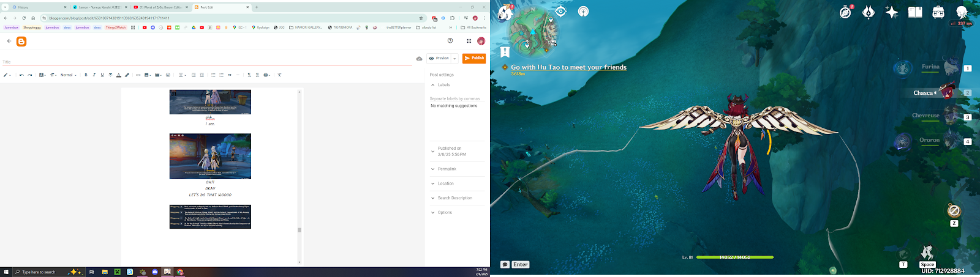Increase paragraph indent
The height and width of the screenshot is (277, 980).
[x=194, y=75]
